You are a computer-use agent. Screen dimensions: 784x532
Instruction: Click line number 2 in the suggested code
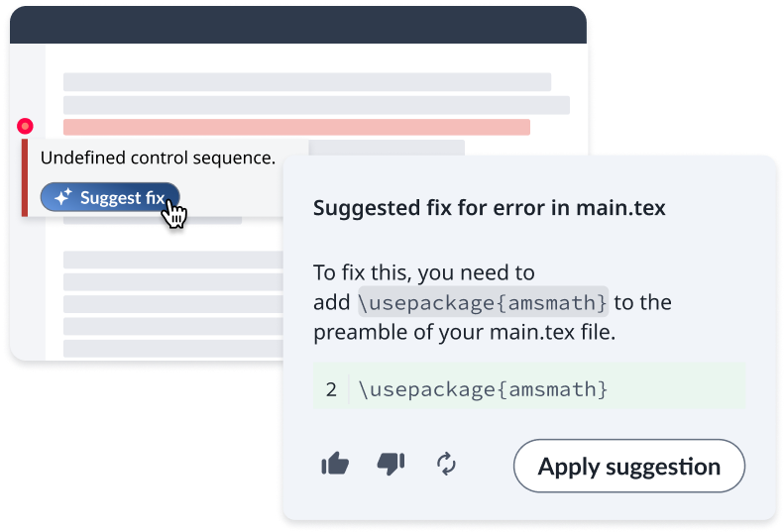pyautogui.click(x=330, y=389)
